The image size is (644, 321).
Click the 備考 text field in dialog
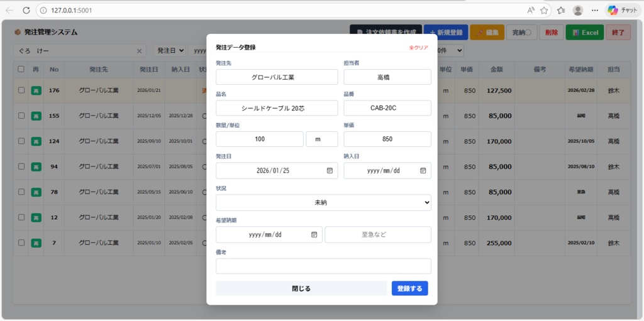pos(323,266)
